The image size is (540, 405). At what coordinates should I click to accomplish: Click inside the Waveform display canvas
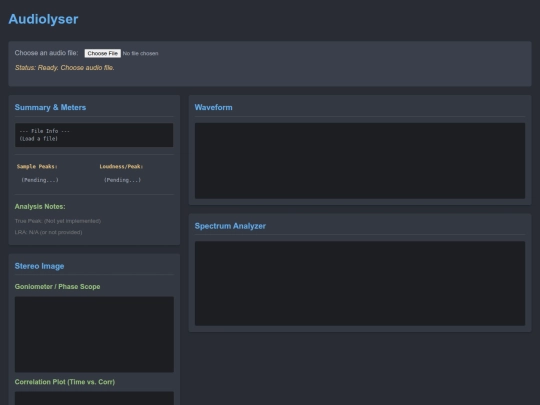tap(360, 161)
